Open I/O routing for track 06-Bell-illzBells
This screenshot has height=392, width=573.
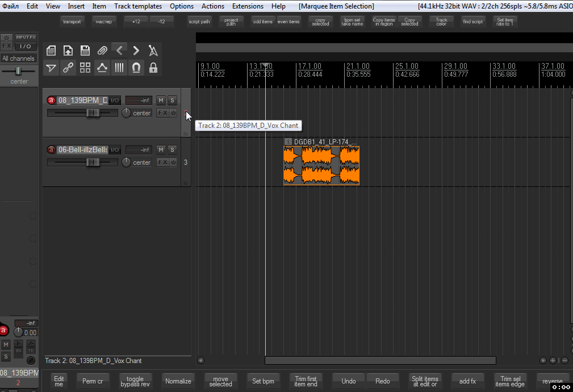tap(114, 149)
